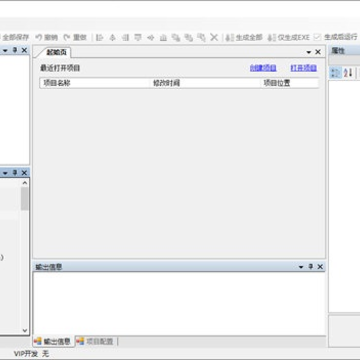This screenshot has width=360, height=360.
Task: Click inside the 输出信息 output text area
Action: (x=179, y=304)
